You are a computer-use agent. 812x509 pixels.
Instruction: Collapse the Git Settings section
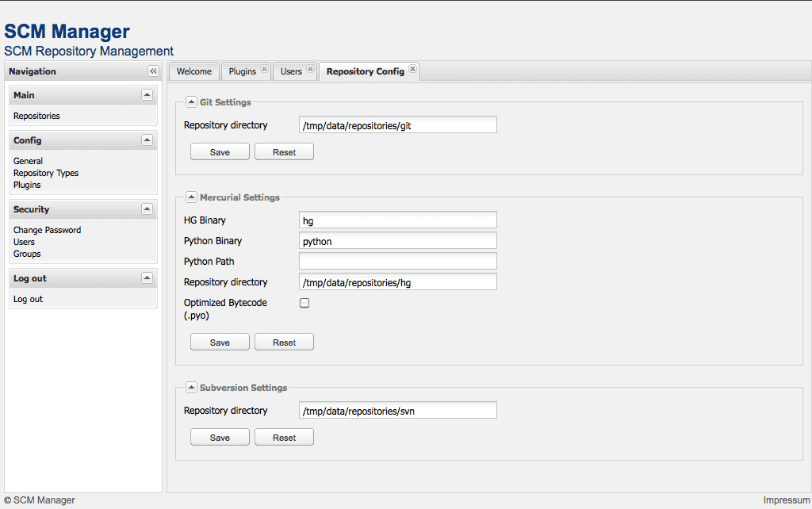pyautogui.click(x=191, y=101)
